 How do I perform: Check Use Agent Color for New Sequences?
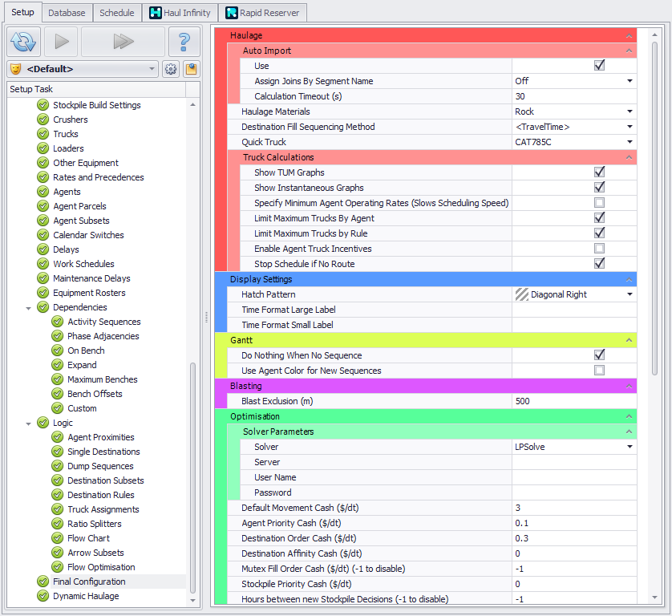click(x=599, y=371)
